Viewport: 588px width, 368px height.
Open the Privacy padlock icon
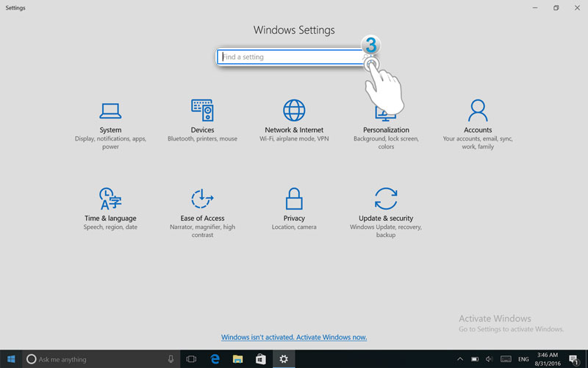(x=294, y=198)
